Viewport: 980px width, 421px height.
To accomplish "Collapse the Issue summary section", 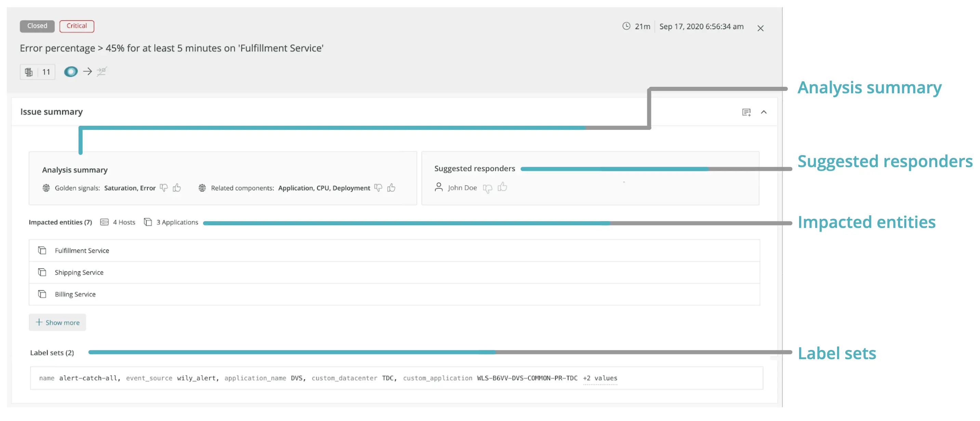I will [x=764, y=112].
